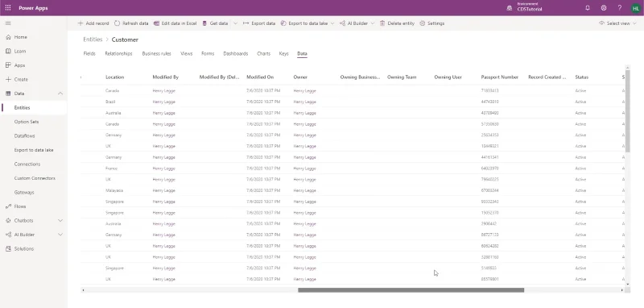
Task: Click Edit data in Excel
Action: coord(175,23)
